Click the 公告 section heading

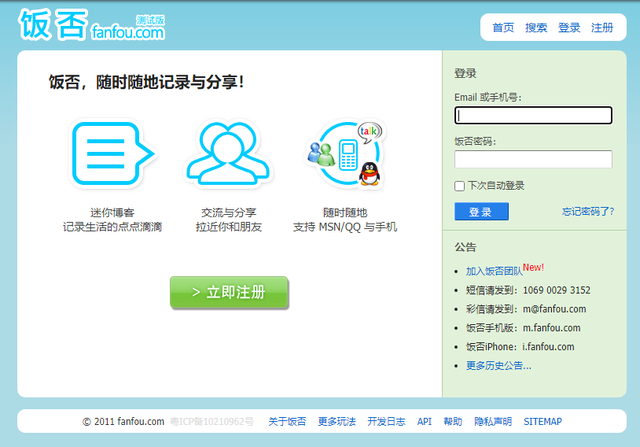[465, 247]
